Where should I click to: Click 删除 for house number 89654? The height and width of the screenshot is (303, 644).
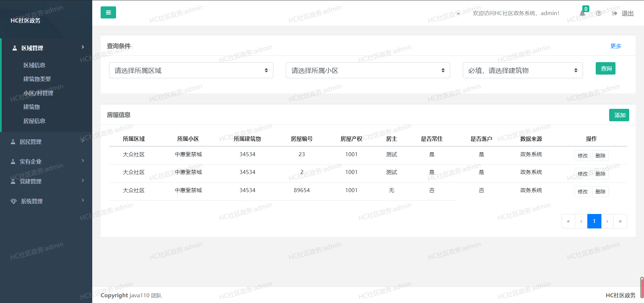(600, 191)
